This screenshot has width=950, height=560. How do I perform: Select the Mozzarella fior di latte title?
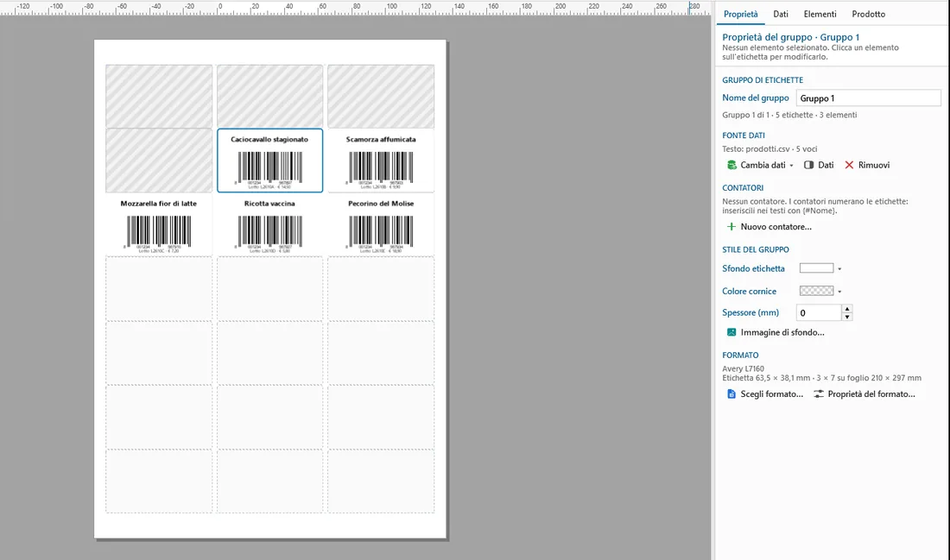[159, 204]
